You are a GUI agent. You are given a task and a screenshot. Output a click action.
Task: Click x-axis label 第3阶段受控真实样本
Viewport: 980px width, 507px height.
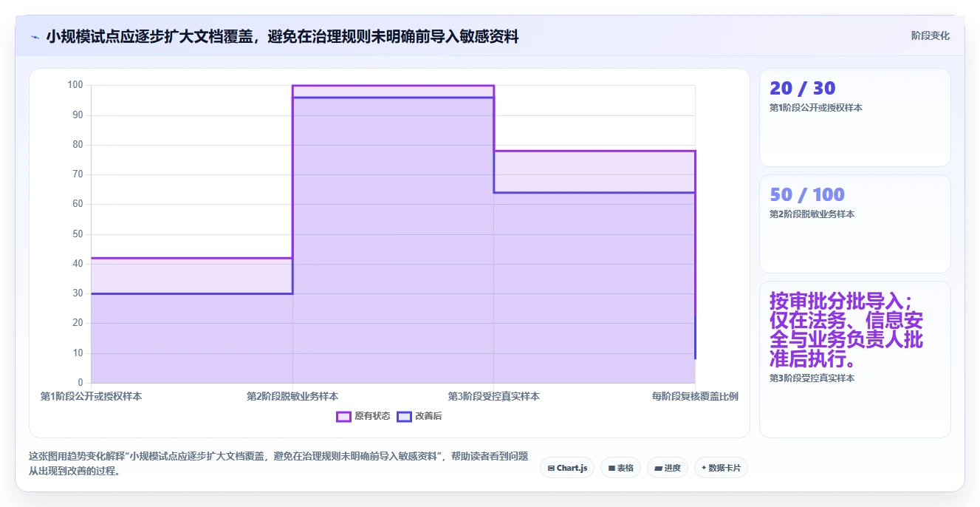[x=494, y=396]
